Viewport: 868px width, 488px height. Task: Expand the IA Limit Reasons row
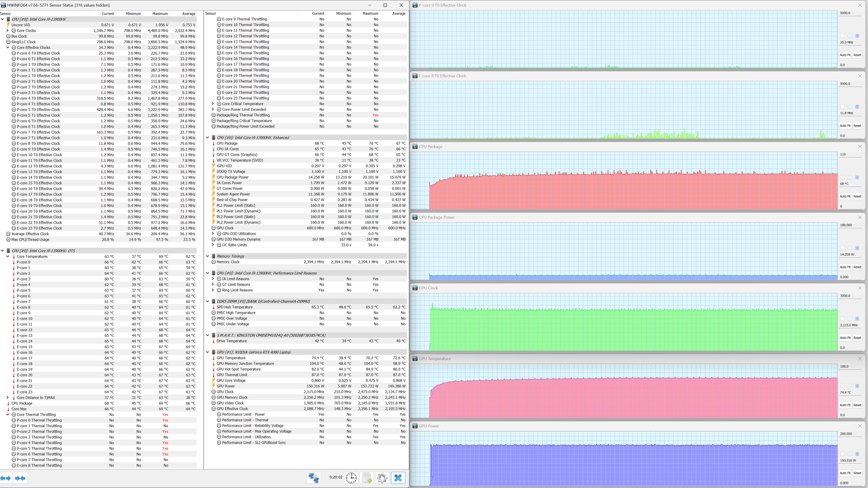pyautogui.click(x=213, y=279)
